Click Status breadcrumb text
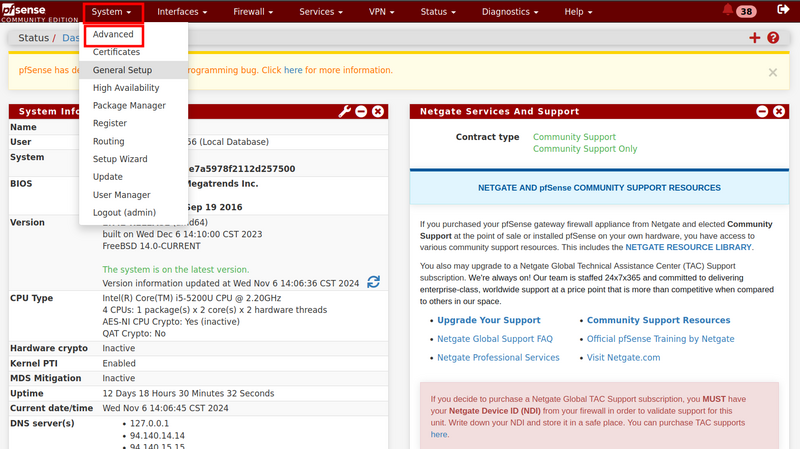800x449 pixels. [x=34, y=38]
